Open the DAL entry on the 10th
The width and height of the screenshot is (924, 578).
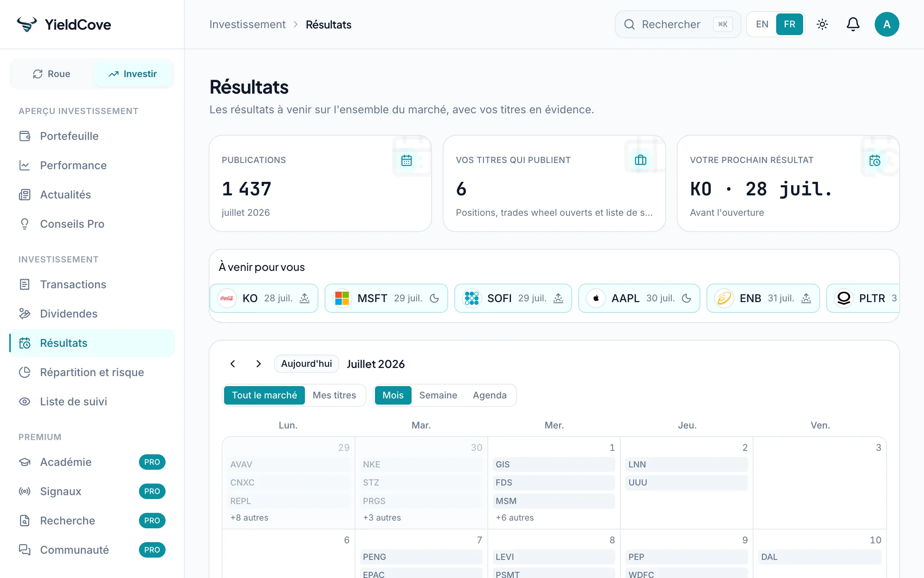pyautogui.click(x=820, y=557)
